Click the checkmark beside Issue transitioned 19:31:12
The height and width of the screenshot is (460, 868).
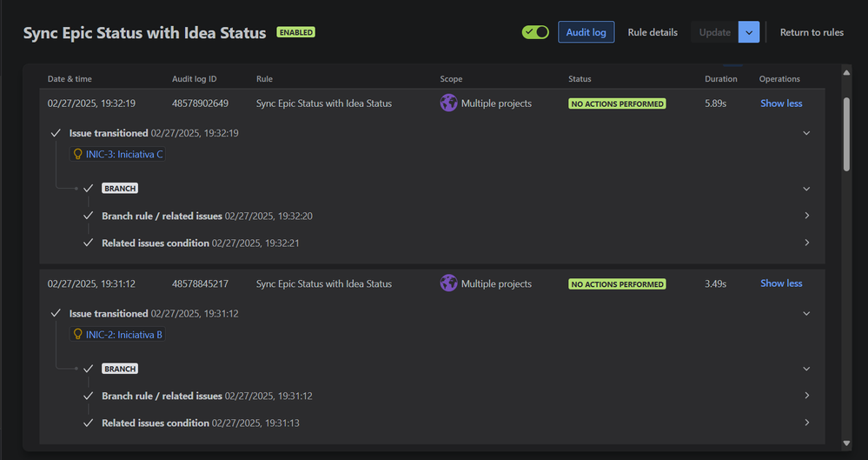(x=56, y=313)
